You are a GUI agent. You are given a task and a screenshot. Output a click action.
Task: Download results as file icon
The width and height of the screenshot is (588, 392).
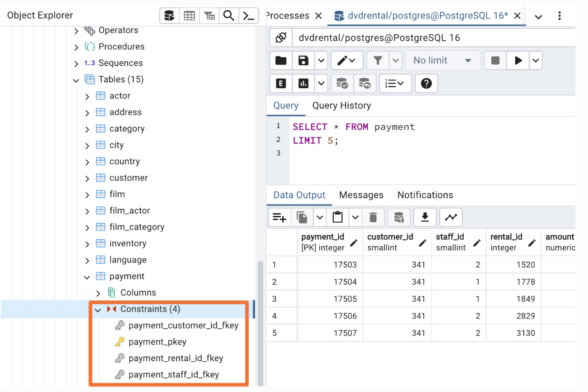(x=425, y=218)
